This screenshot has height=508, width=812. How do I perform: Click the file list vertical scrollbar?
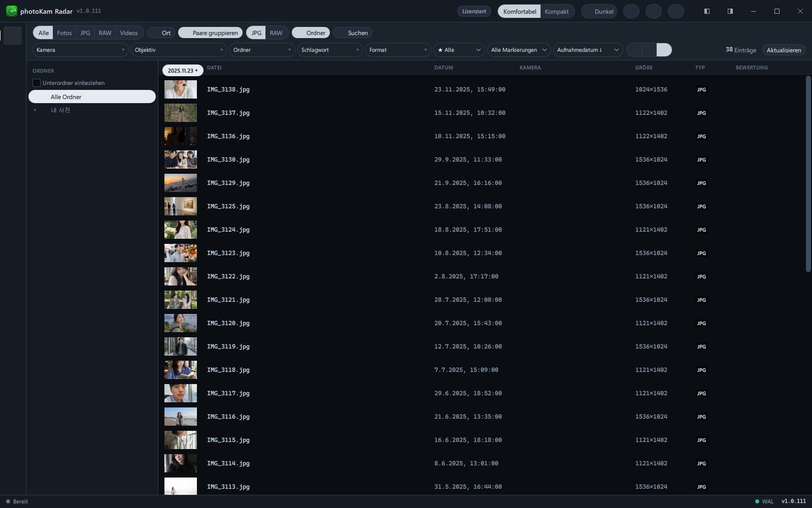pos(808,174)
